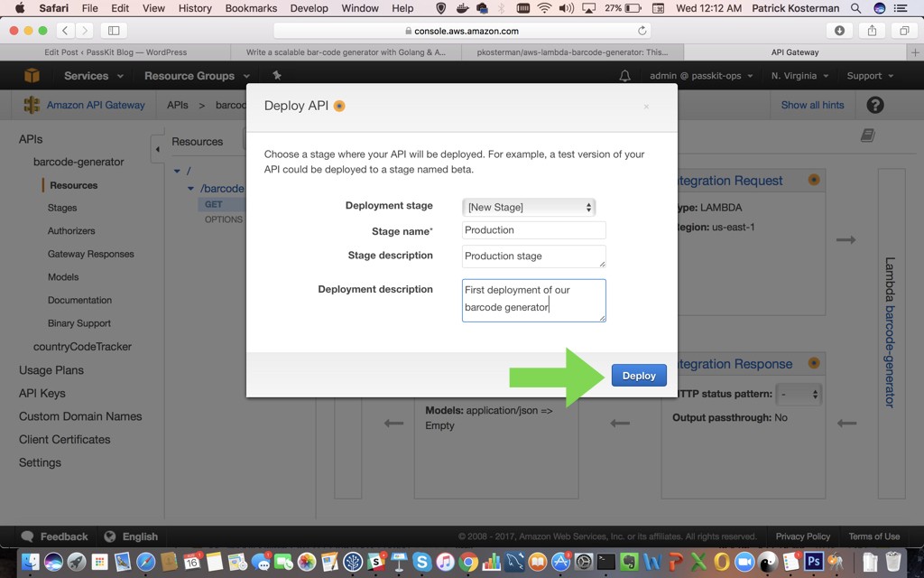Show all tabs overview in Safari
Viewport: 924px width, 578px height.
click(x=904, y=31)
